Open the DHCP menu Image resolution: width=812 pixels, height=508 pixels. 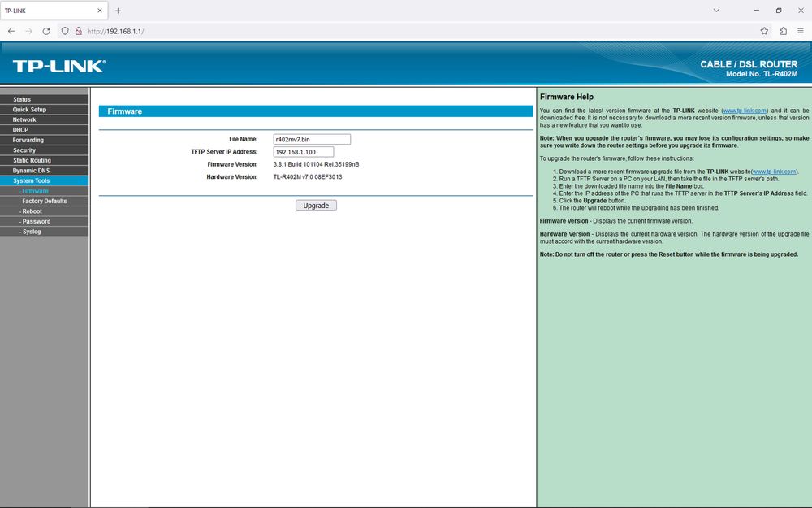(44, 129)
